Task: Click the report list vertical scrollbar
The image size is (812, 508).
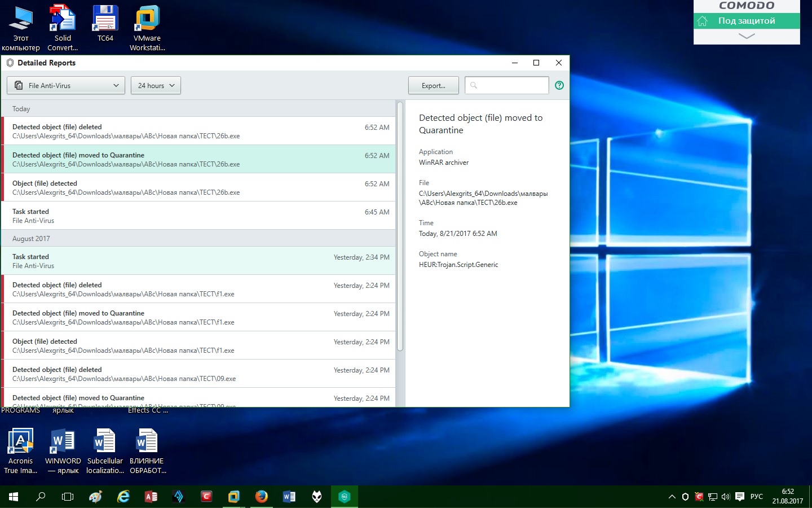Action: tap(400, 226)
